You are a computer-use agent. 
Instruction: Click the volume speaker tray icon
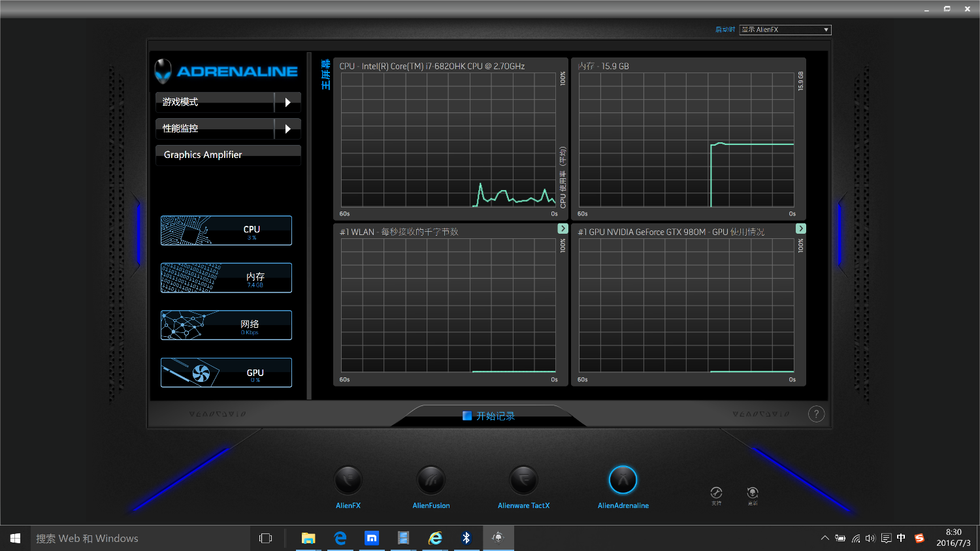870,538
